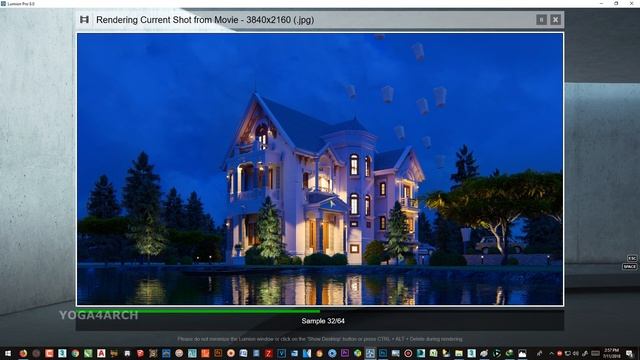Click the ESC key hint
This screenshot has height=360, width=640.
coord(632,258)
